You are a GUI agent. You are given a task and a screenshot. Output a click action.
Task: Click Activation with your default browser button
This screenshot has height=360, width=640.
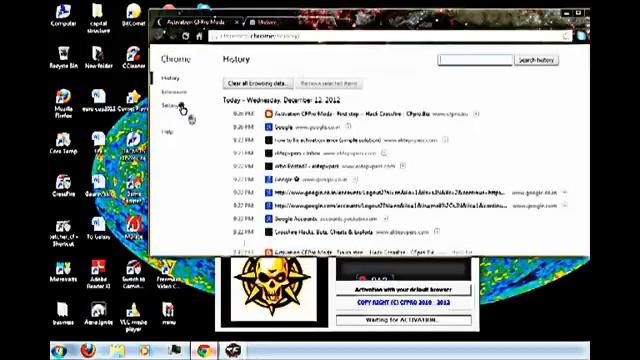[x=403, y=289]
